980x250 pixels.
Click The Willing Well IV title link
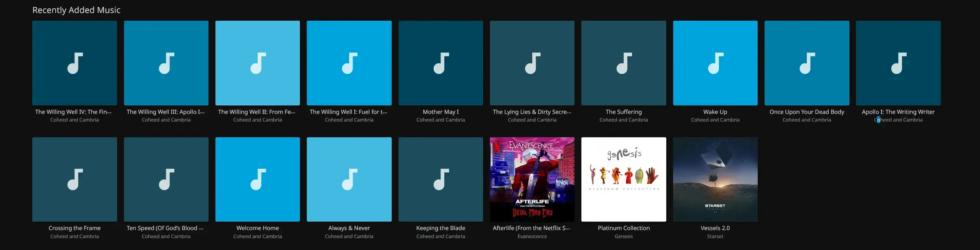[x=73, y=112]
